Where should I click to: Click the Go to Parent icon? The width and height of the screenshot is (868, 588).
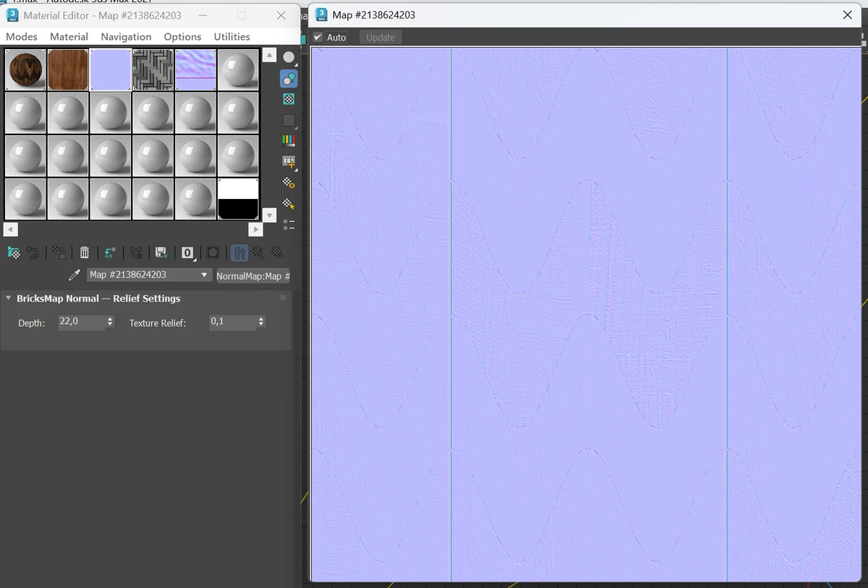[258, 252]
